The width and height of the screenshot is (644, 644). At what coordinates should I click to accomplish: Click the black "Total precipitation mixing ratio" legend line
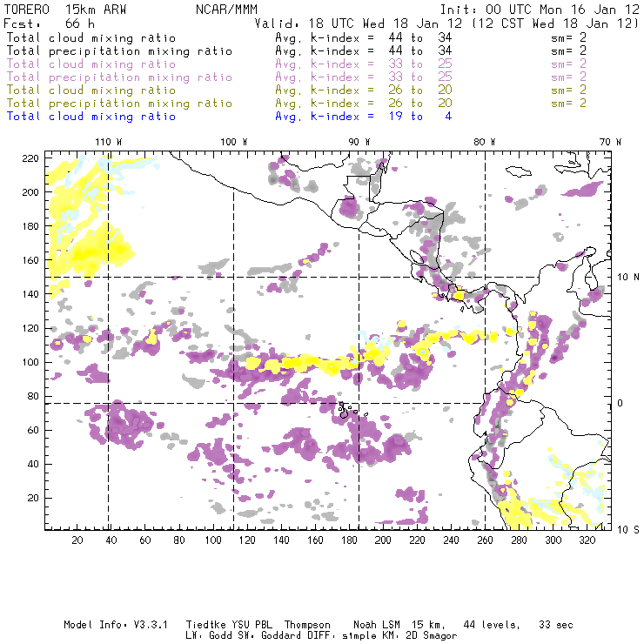tap(119, 51)
